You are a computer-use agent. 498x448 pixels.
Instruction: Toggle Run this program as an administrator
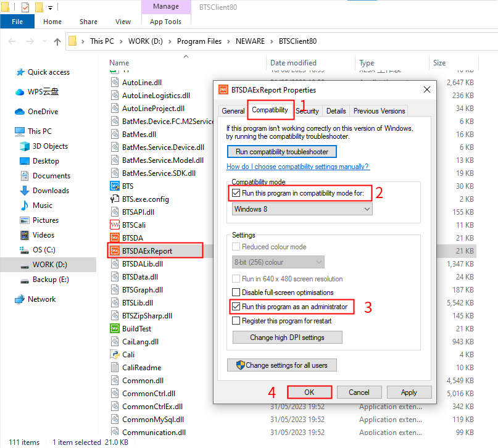click(x=236, y=307)
